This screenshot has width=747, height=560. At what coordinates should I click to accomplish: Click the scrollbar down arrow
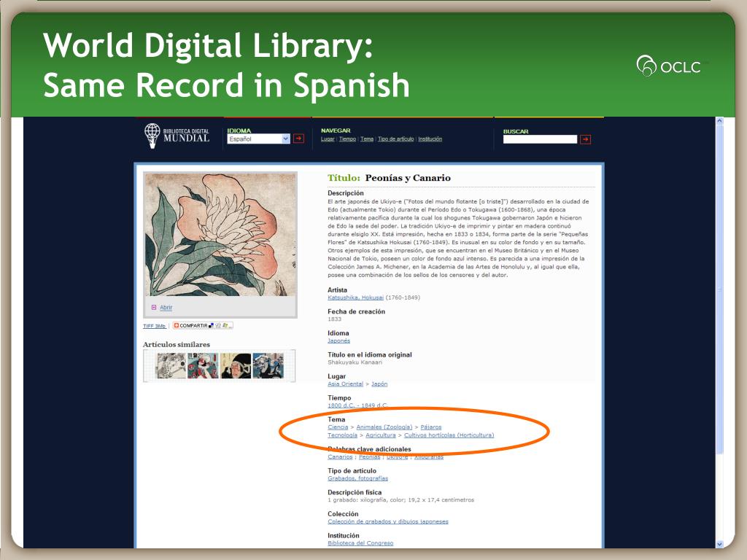click(719, 544)
